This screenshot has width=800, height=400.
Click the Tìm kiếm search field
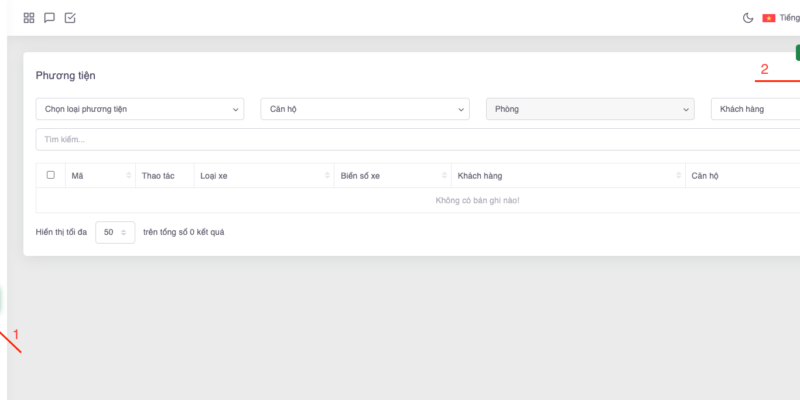coord(400,139)
